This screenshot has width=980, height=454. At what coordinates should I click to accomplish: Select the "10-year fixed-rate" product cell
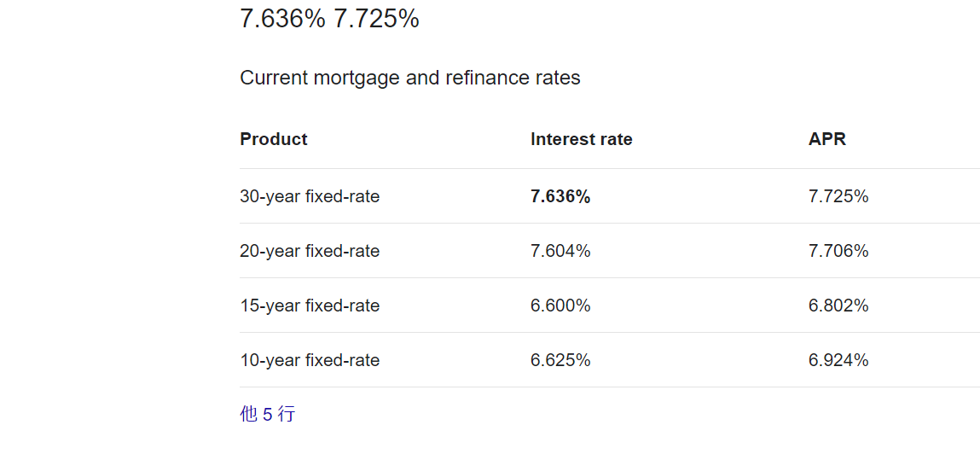coord(310,360)
